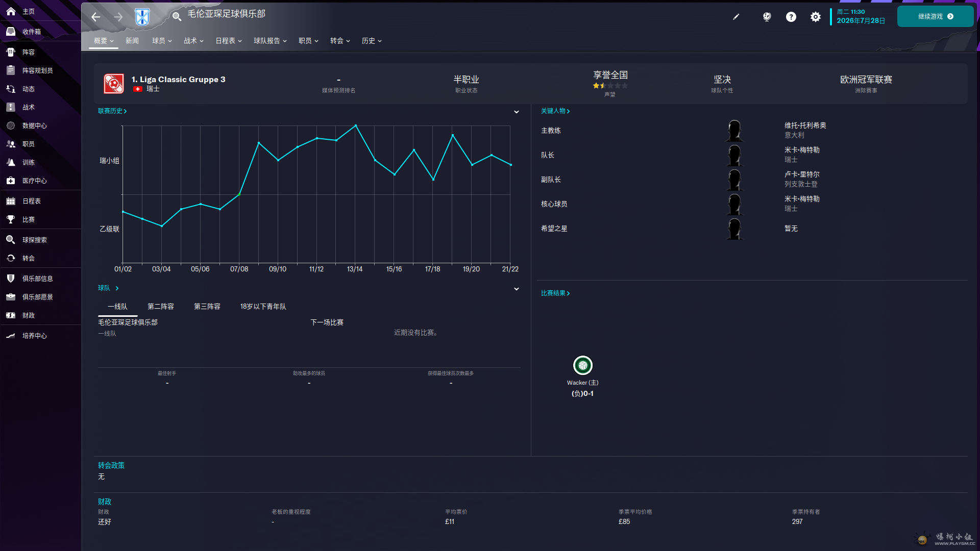The image size is (980, 551).
Task: Select the 一线队 first team tab
Action: 117,307
